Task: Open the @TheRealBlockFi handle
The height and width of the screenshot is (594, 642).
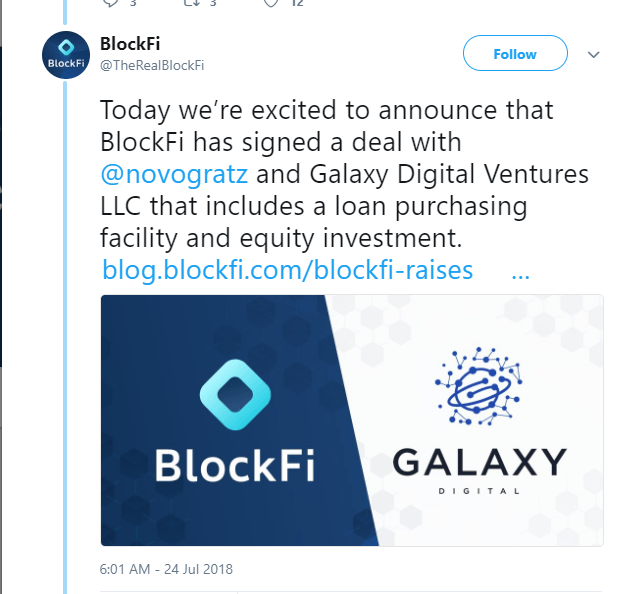Action: pos(152,64)
